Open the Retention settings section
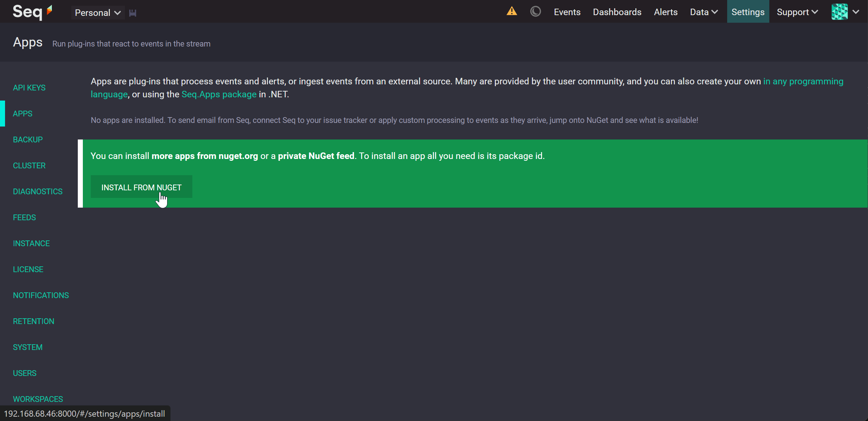868x421 pixels. click(x=33, y=321)
